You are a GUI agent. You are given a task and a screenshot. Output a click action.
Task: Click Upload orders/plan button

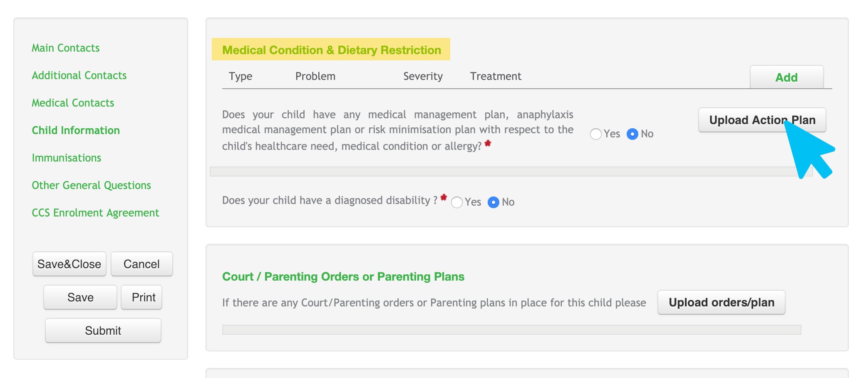point(722,302)
